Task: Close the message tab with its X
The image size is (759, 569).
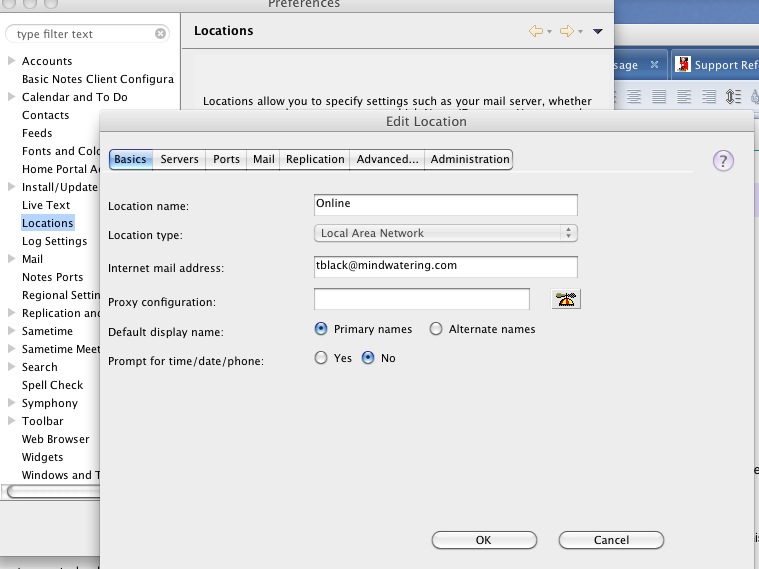Action: coord(654,65)
